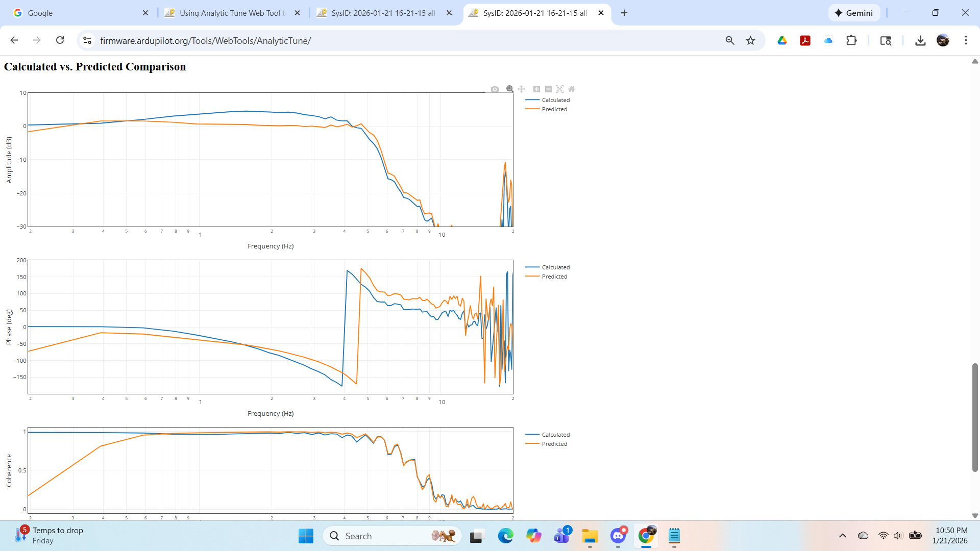Open the Chrome three-dot menu
The height and width of the screenshot is (551, 980).
click(966, 41)
